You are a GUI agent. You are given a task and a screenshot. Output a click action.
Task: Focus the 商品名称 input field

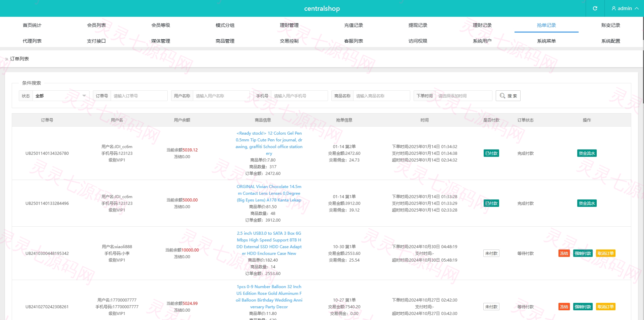pos(381,96)
